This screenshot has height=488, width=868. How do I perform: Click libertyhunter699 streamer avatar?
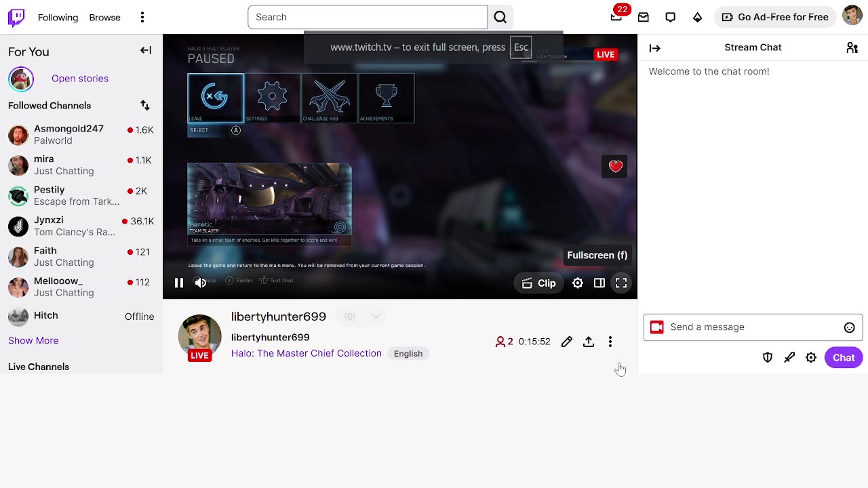point(199,335)
